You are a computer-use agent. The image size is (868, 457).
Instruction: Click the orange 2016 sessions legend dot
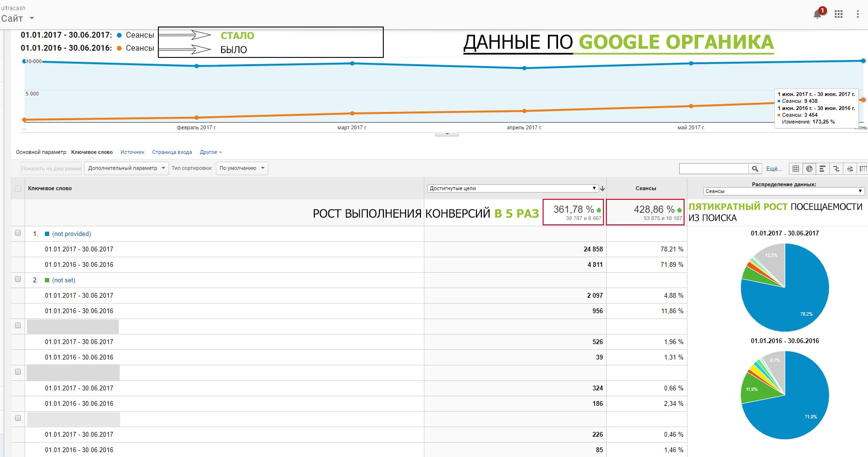click(x=119, y=48)
